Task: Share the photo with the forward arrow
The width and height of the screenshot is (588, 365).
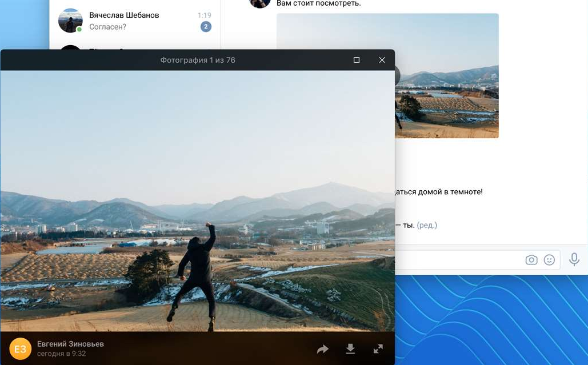Action: pos(322,349)
